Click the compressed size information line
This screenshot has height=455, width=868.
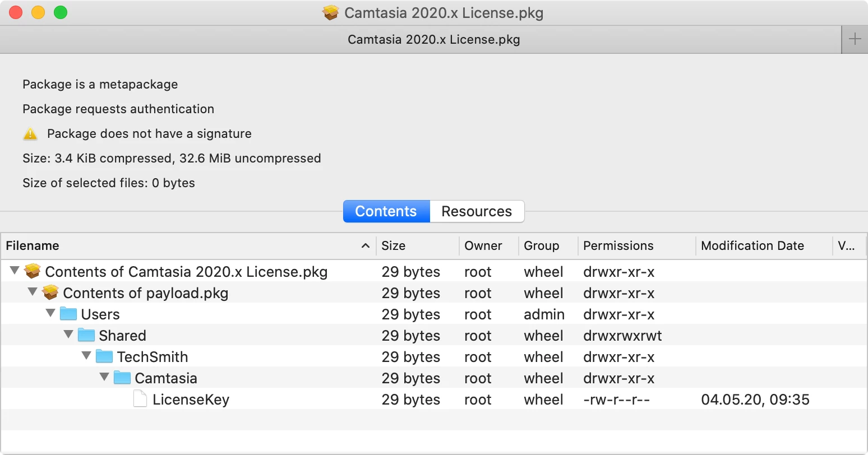[x=172, y=159]
